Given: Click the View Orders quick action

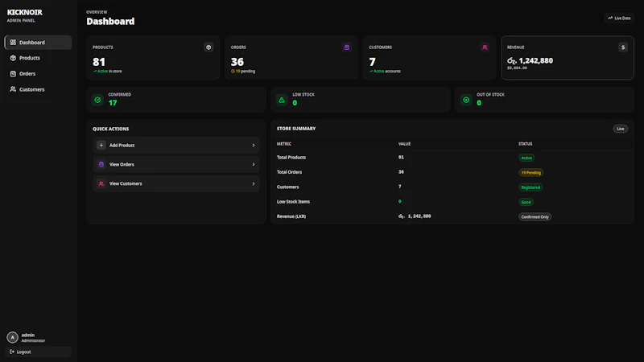Looking at the screenshot, I should point(176,165).
